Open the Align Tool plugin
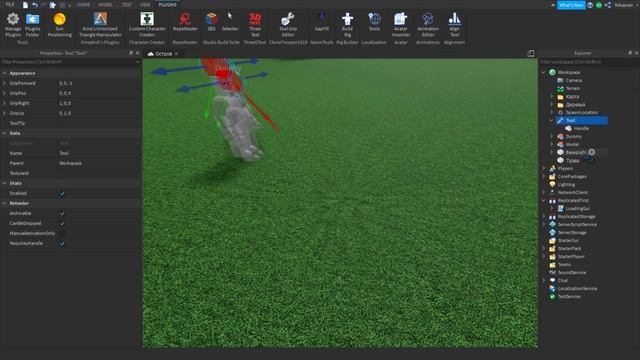 pyautogui.click(x=454, y=24)
